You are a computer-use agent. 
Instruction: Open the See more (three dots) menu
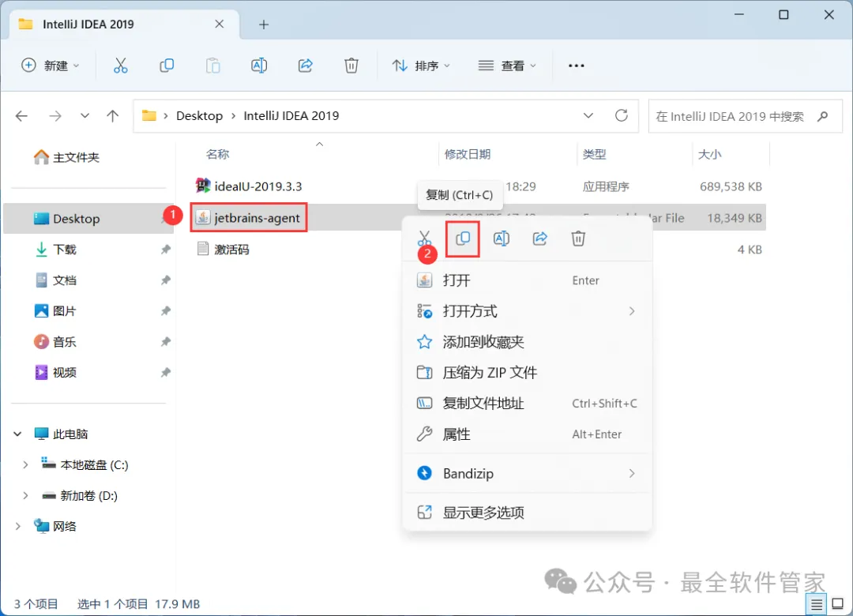576,66
